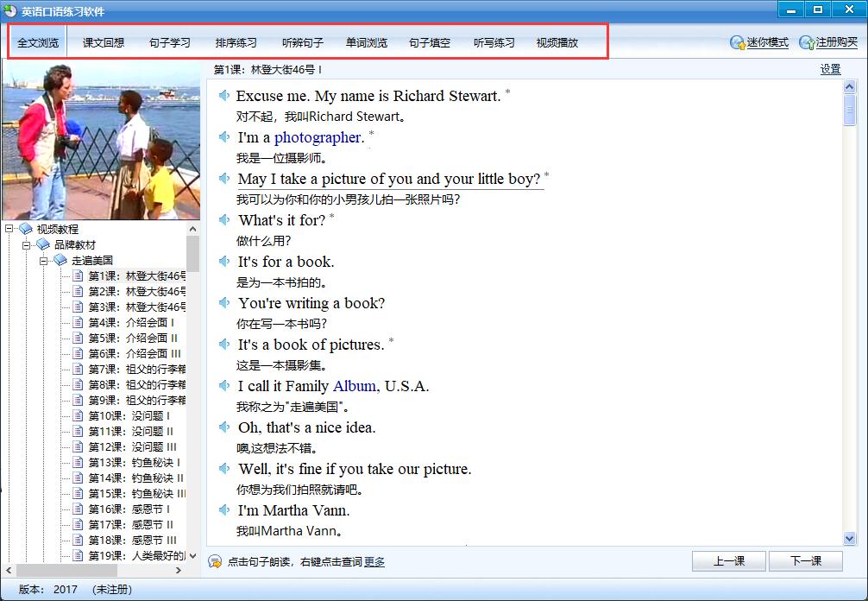Click the app logo in title bar
Image resolution: width=868 pixels, height=601 pixels.
(10, 10)
